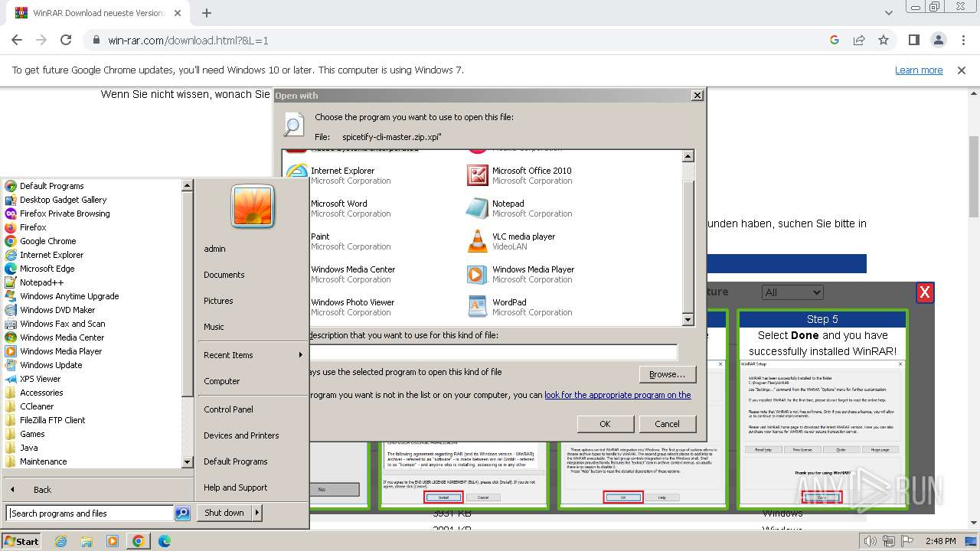Launch Windows Fax and Scan

(63, 324)
